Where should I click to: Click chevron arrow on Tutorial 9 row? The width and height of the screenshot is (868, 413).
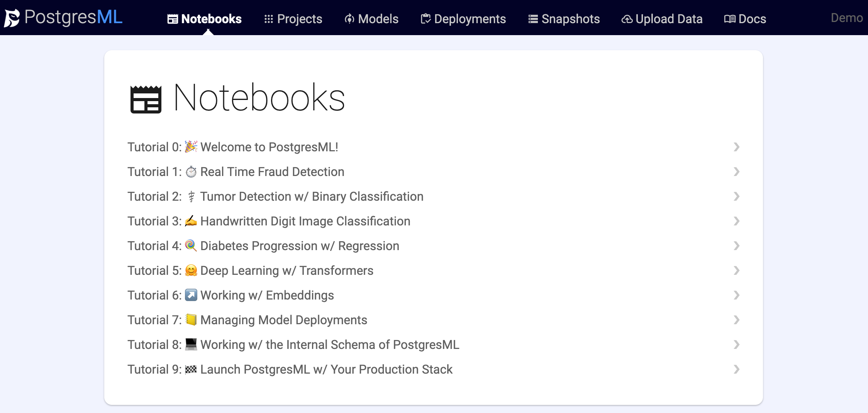click(736, 369)
